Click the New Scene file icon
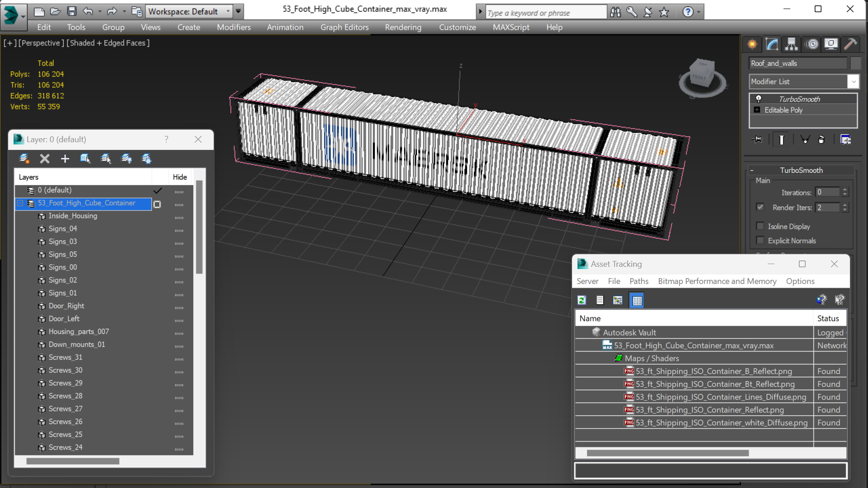 coord(39,11)
